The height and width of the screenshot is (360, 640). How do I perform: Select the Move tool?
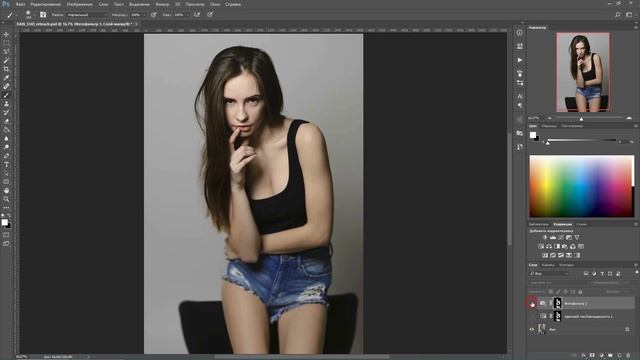click(x=6, y=34)
